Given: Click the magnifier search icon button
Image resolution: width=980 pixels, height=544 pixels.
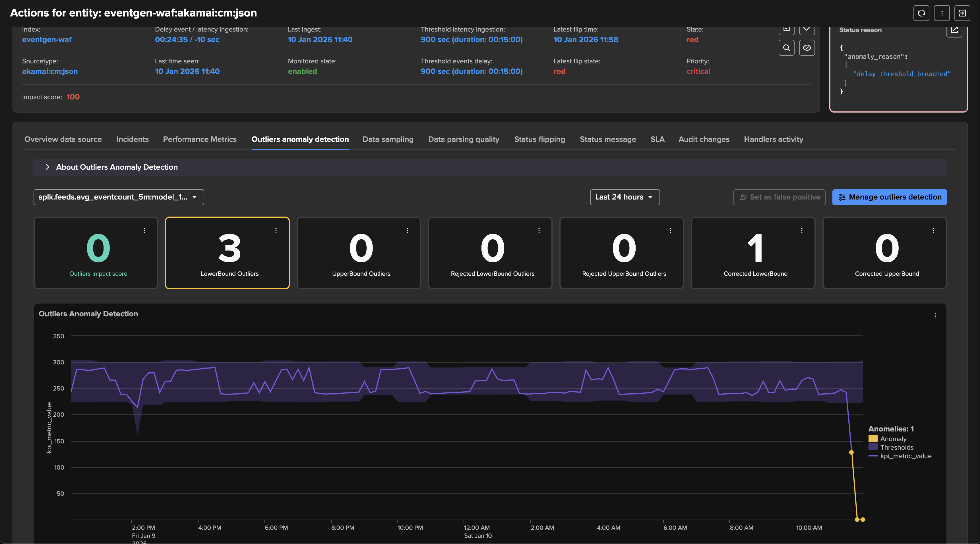Looking at the screenshot, I should pos(786,48).
